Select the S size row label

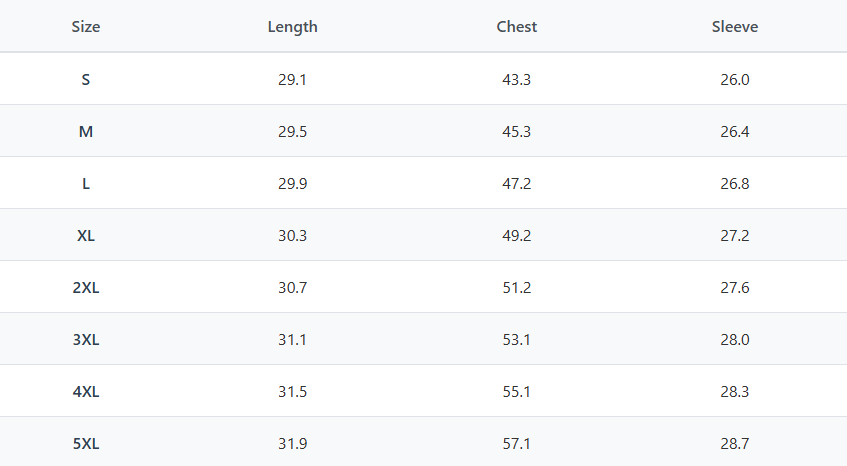coord(86,79)
